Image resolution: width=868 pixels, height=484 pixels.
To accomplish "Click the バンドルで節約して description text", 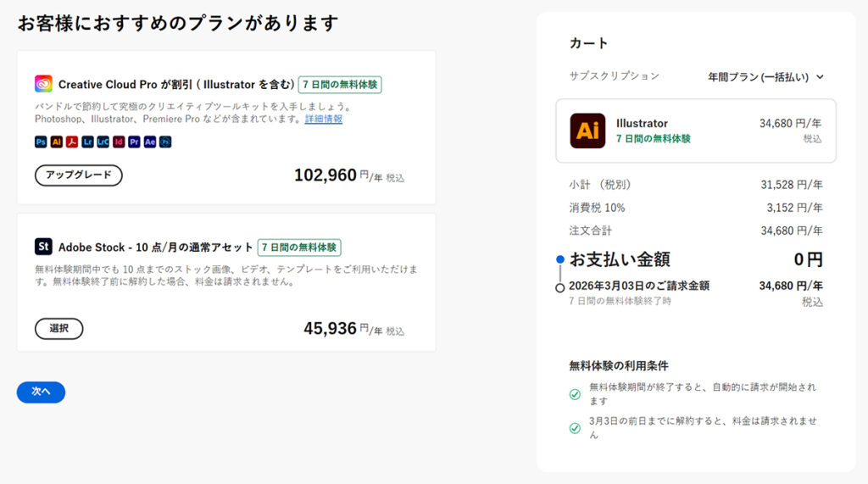I will tap(192, 113).
